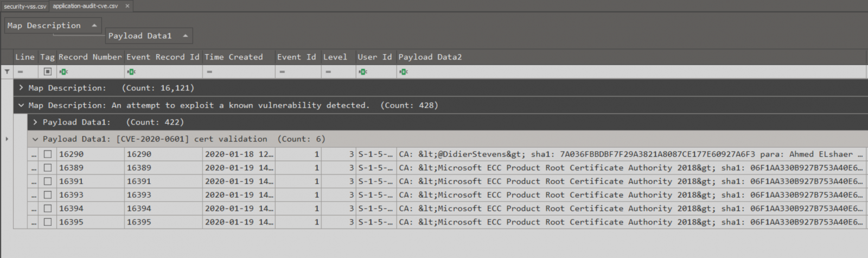Click the Record Number filter operator icon
868x258 pixels.
click(63, 72)
